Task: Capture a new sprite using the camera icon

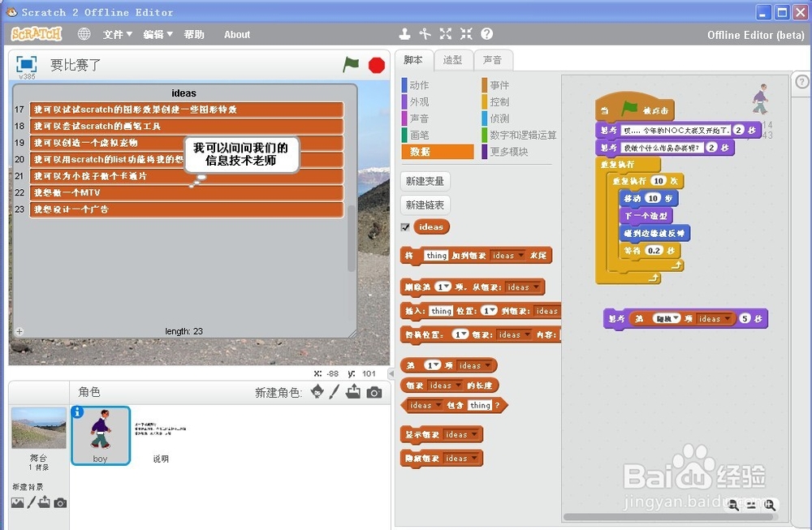Action: [x=374, y=391]
